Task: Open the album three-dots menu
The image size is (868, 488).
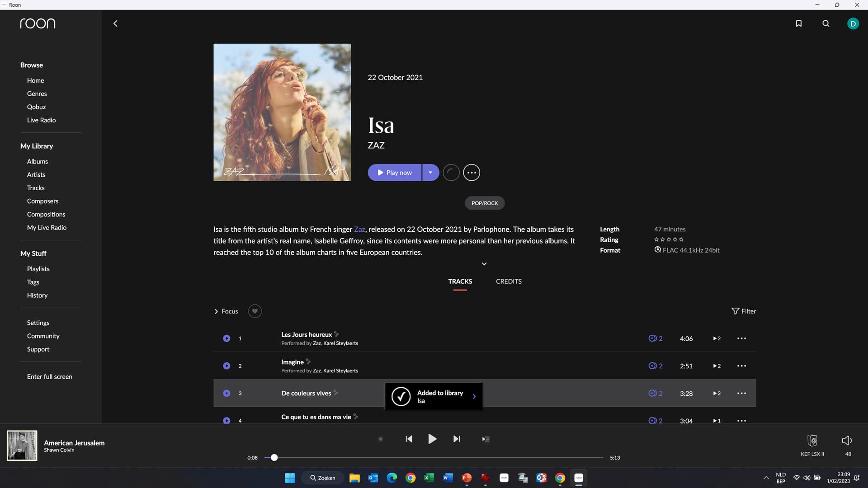Action: pos(472,173)
